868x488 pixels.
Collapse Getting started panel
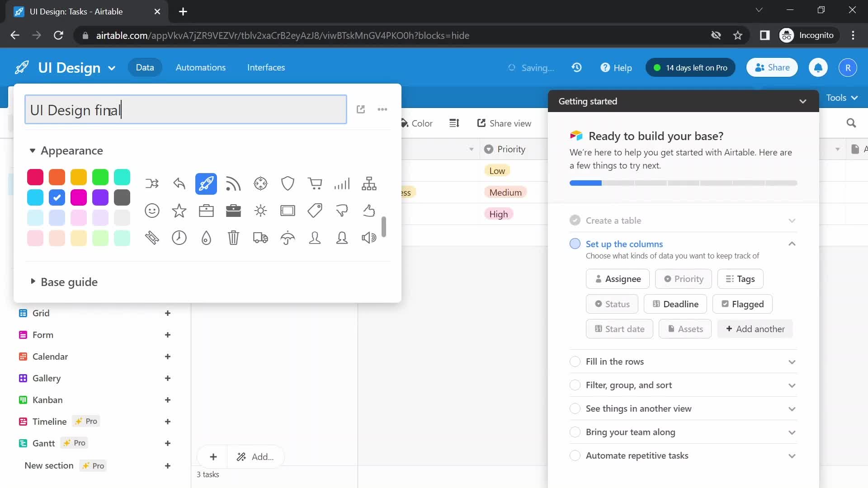[x=804, y=101]
